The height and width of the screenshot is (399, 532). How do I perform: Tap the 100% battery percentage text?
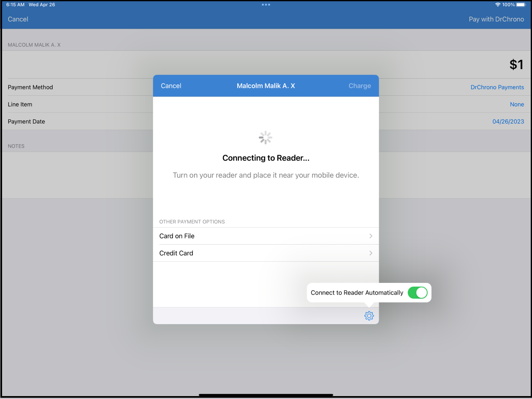[x=508, y=5]
